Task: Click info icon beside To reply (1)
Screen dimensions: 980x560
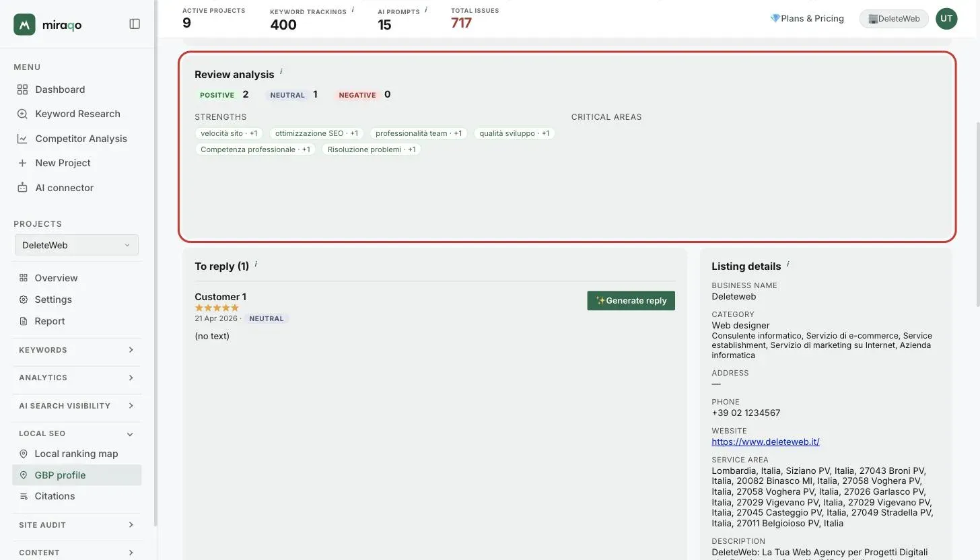Action: pos(256,265)
